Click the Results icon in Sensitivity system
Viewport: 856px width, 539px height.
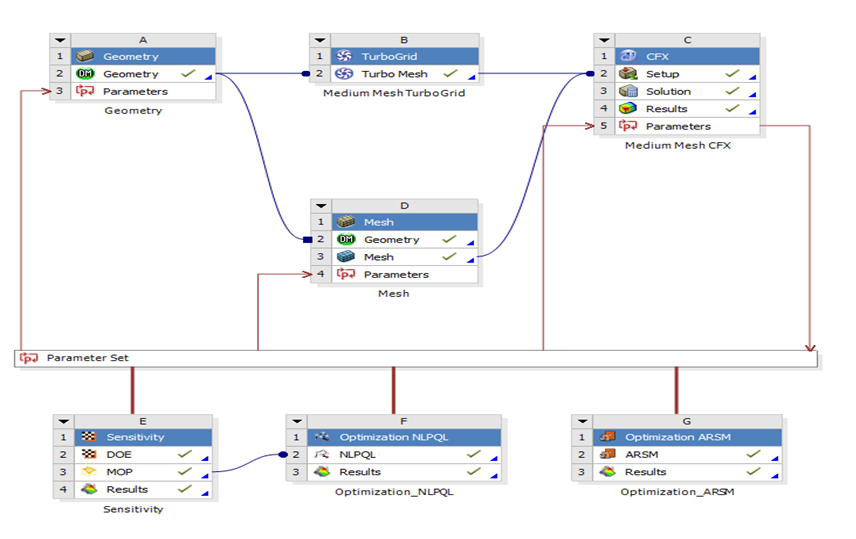point(88,489)
